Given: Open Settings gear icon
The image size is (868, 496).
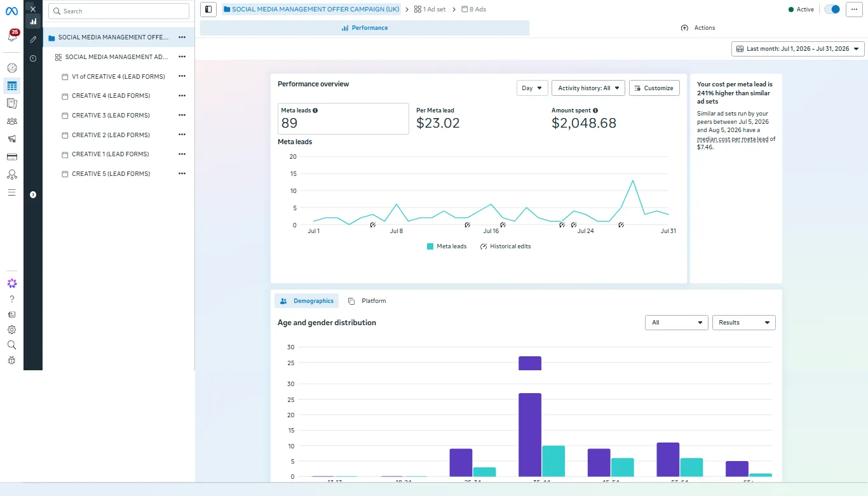Looking at the screenshot, I should click(x=11, y=330).
